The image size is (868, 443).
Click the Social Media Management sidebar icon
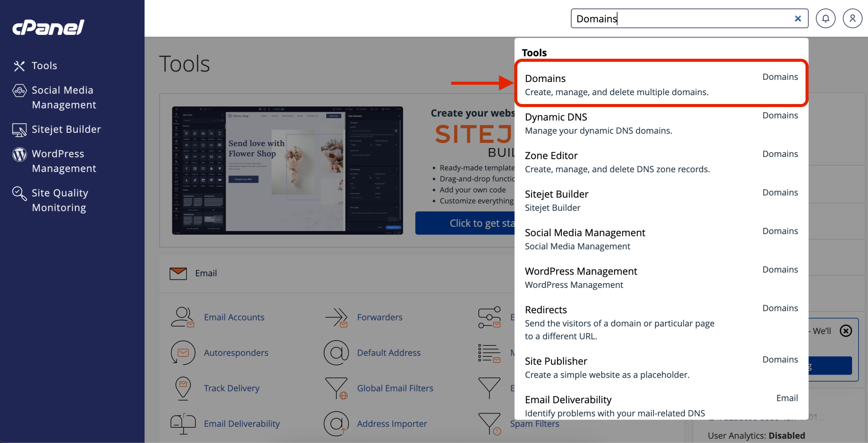click(x=19, y=90)
